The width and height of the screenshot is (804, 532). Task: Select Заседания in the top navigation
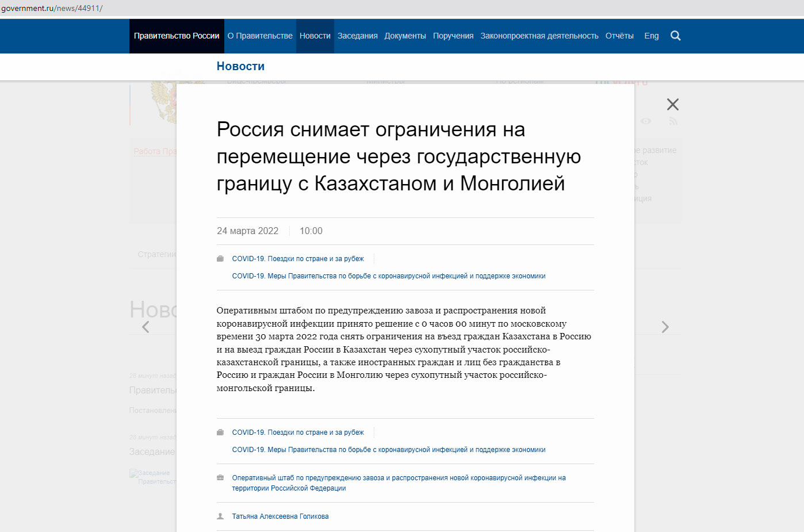pos(357,36)
